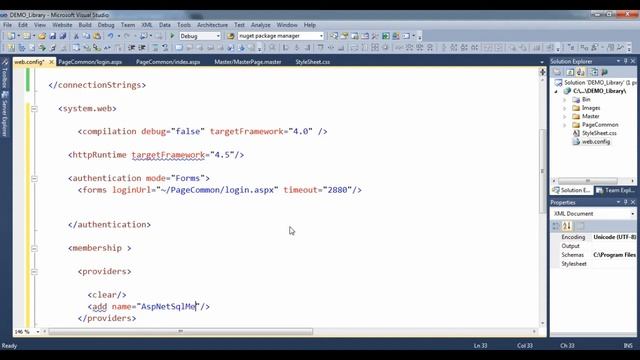
Task: Select the Master folder in Solution Explorer
Action: coord(590,116)
